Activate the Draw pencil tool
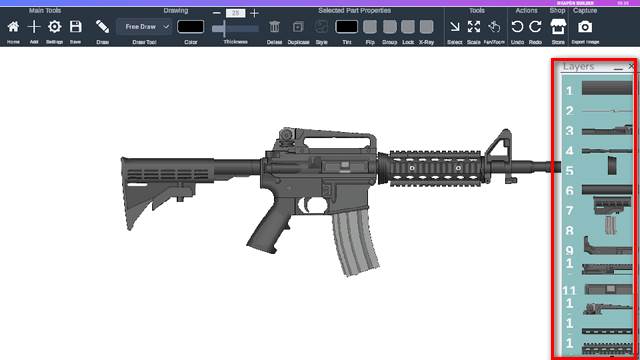The image size is (640, 360). (102, 27)
